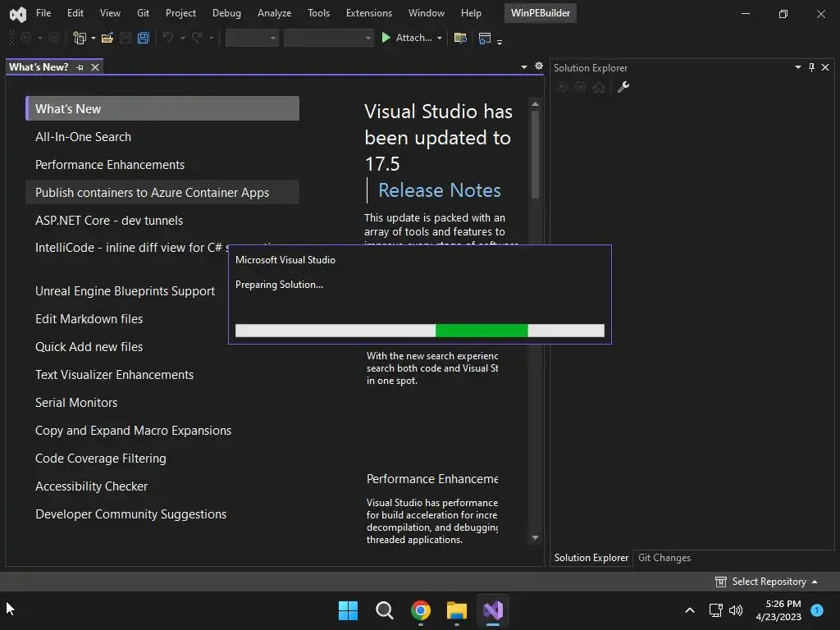The image size is (840, 630).
Task: Expand the Redo history dropdown arrow
Action: pos(212,38)
